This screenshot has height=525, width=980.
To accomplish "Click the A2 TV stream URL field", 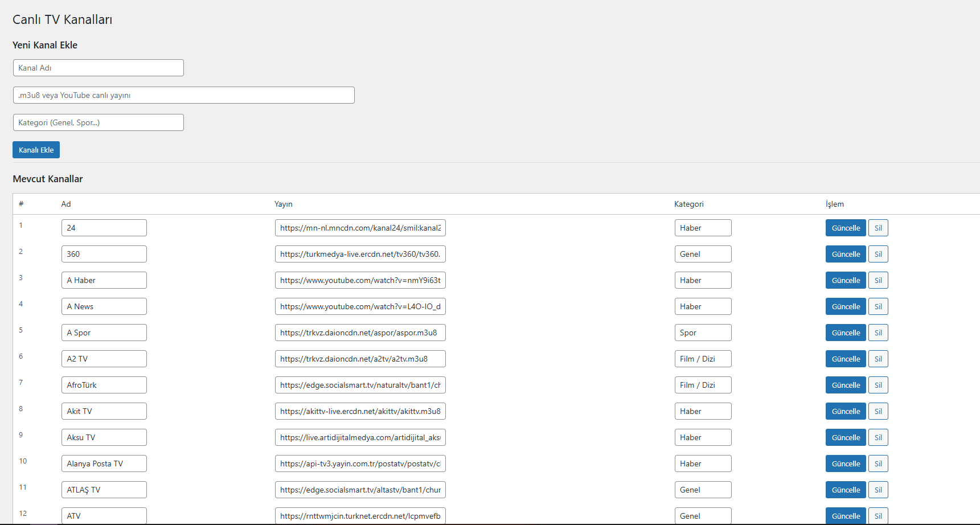I will pos(360,359).
